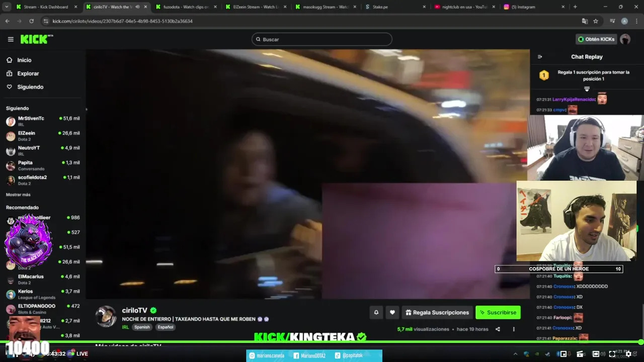The width and height of the screenshot is (644, 362).
Task: Click Farloopi username in chat
Action: pyautogui.click(x=562, y=318)
